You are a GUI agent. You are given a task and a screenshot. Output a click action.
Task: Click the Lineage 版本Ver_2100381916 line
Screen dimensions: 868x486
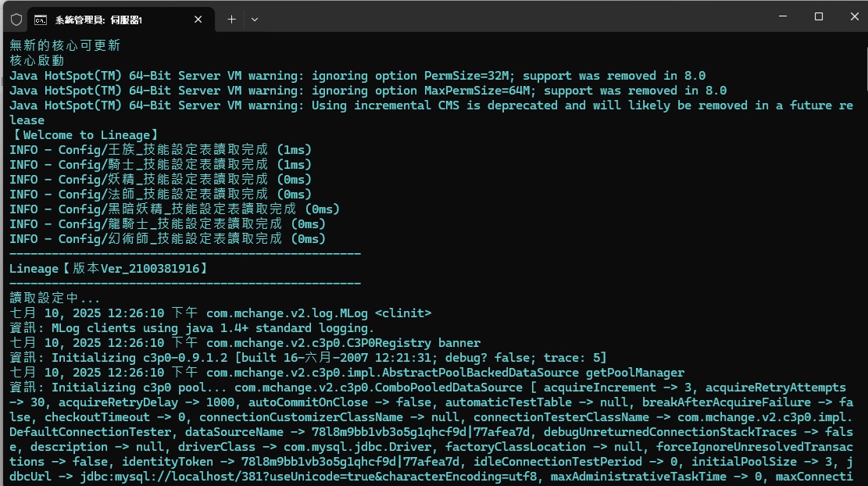109,269
